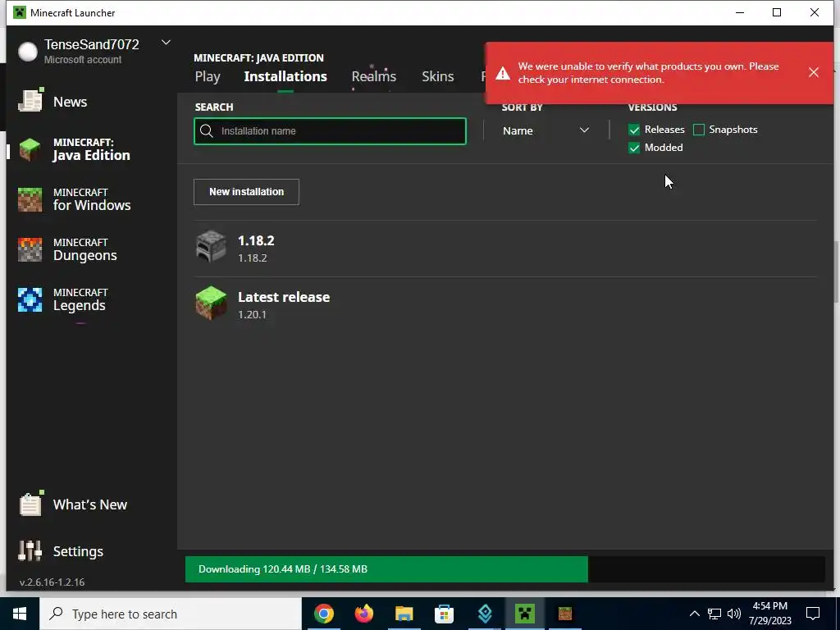
Task: Click the download progress bar
Action: pyautogui.click(x=504, y=569)
